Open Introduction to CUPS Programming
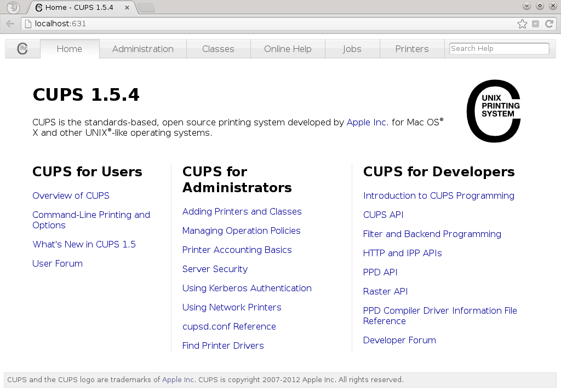This screenshot has height=392, width=561. point(439,195)
